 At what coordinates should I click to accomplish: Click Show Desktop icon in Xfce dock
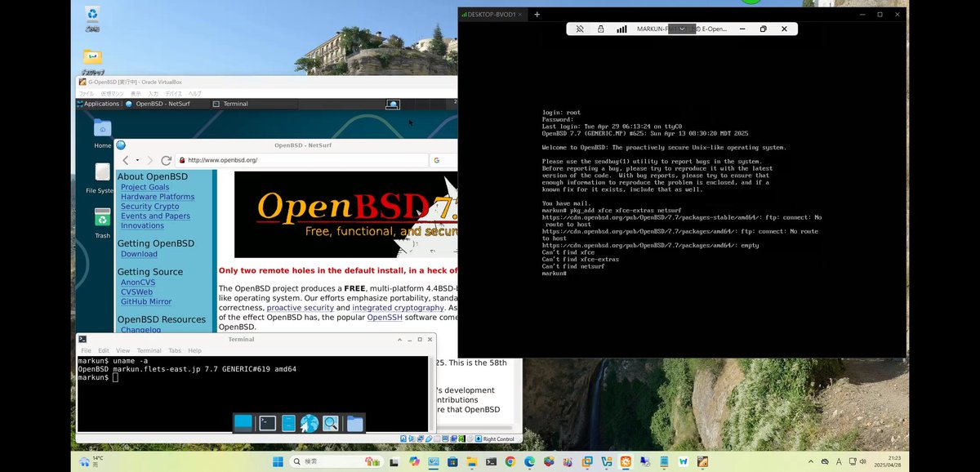click(x=243, y=422)
